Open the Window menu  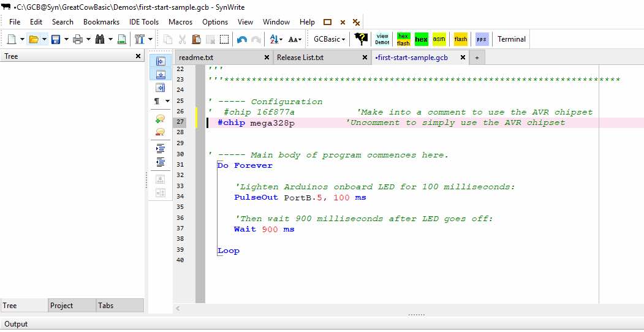pyautogui.click(x=276, y=22)
